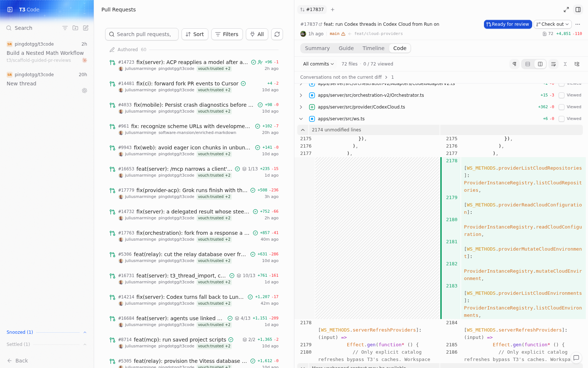Open PR #14481 forward fork PR events
Viewport: 588px width, 368px height.
click(x=194, y=86)
